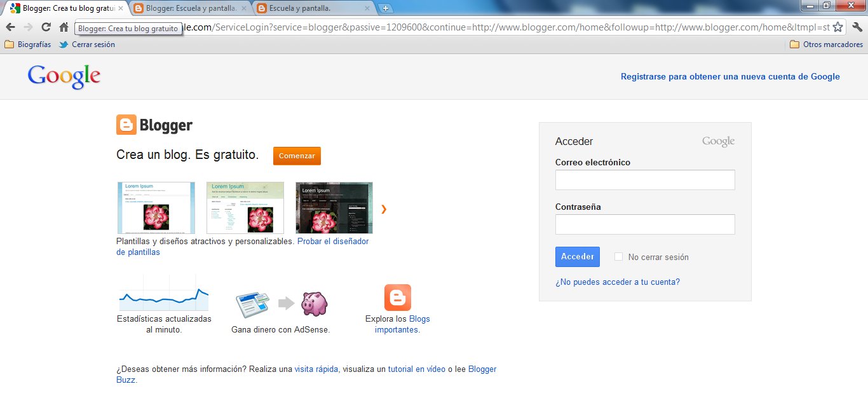This screenshot has width=868, height=398.
Task: Open the Biografías bookmarks folder
Action: coord(27,45)
